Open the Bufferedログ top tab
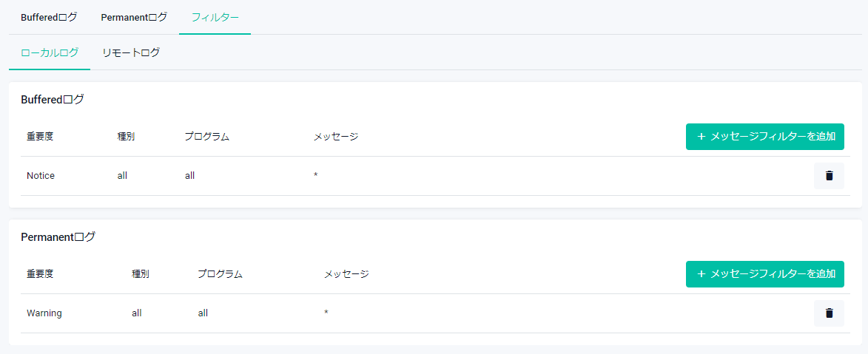This screenshot has width=868, height=354. pos(49,17)
